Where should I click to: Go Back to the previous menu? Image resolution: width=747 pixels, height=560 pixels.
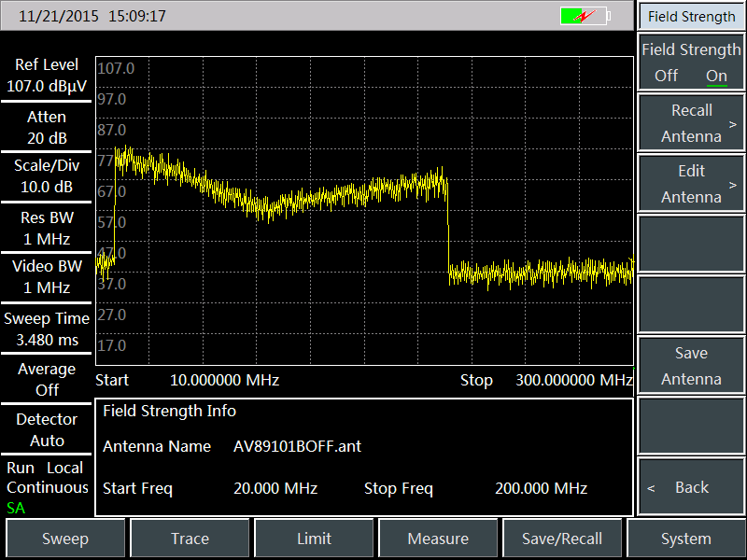[x=692, y=487]
